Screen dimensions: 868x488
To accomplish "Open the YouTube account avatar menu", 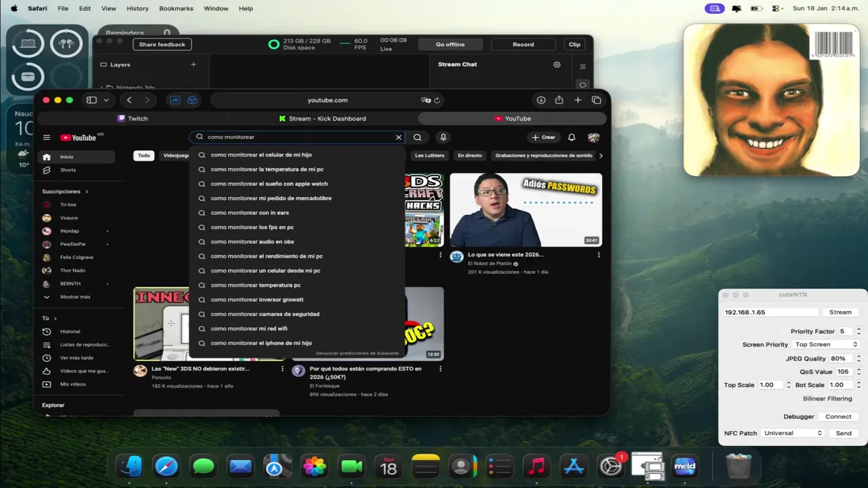I will [x=593, y=137].
